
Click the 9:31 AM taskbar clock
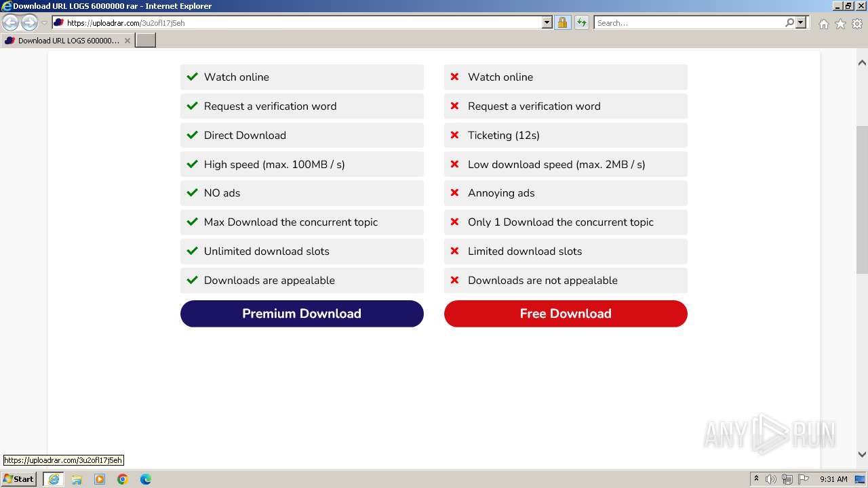pos(833,479)
